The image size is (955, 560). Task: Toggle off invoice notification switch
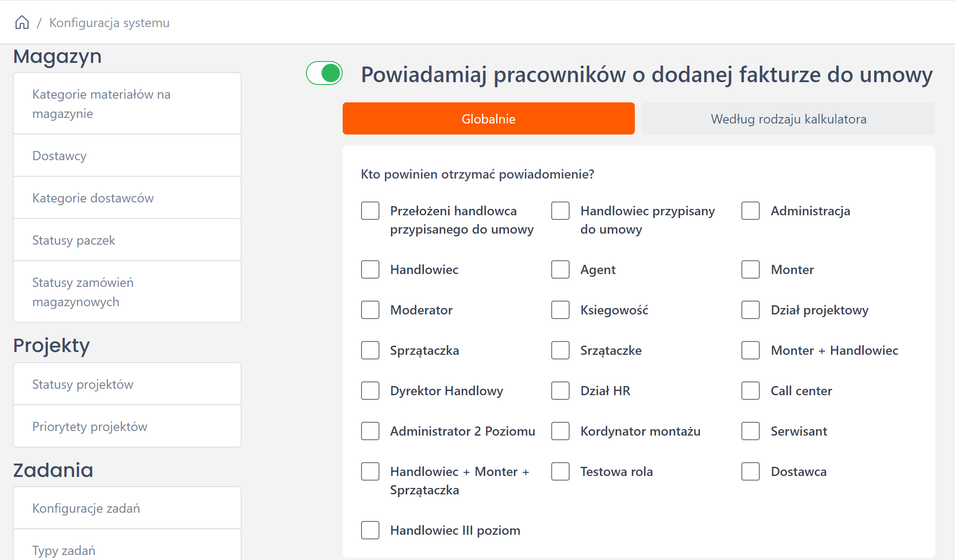pos(324,73)
